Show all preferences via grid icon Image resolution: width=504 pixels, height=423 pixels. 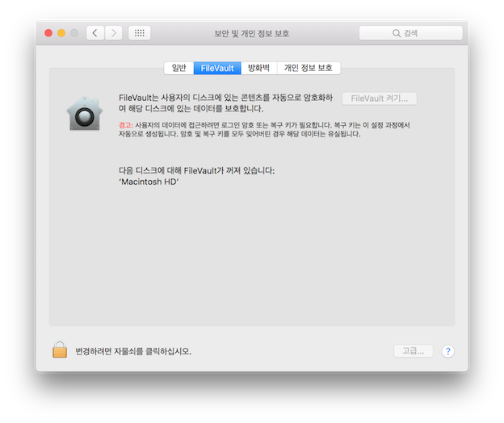click(140, 33)
